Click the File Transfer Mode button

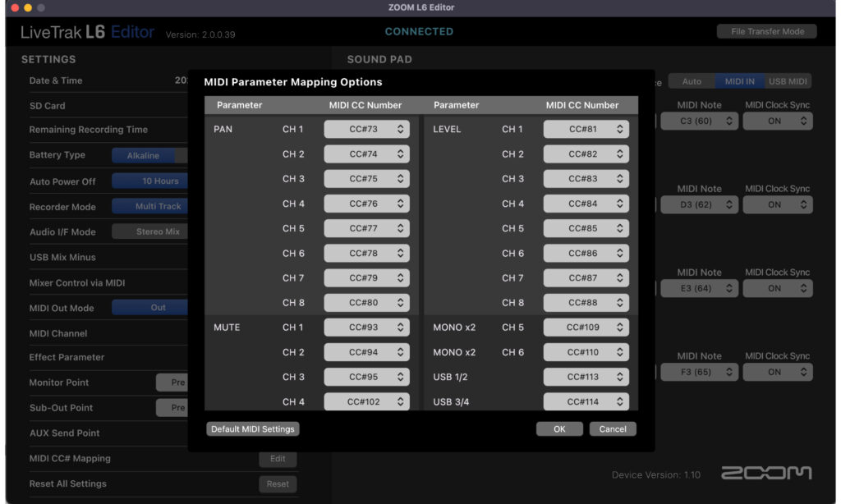click(767, 32)
